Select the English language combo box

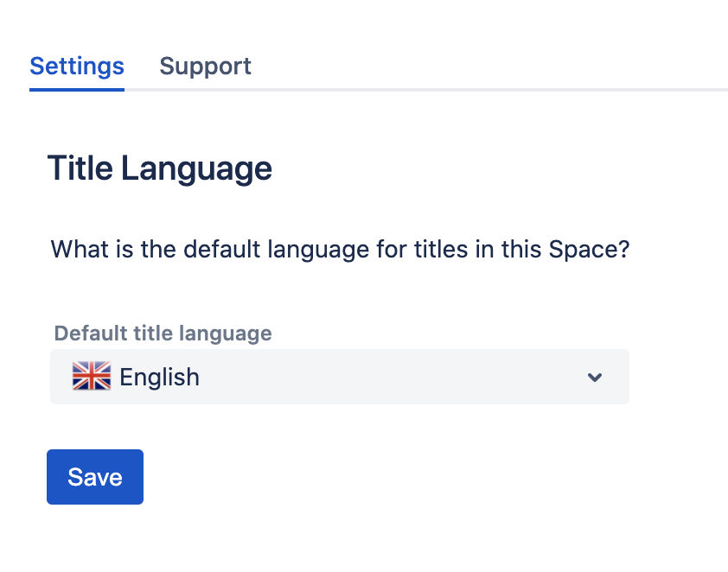click(x=339, y=377)
